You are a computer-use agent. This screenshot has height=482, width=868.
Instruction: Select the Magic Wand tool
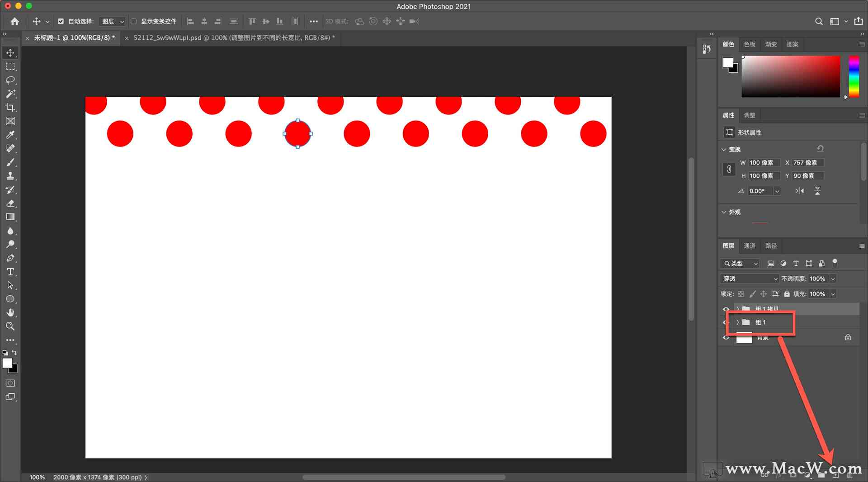point(10,94)
